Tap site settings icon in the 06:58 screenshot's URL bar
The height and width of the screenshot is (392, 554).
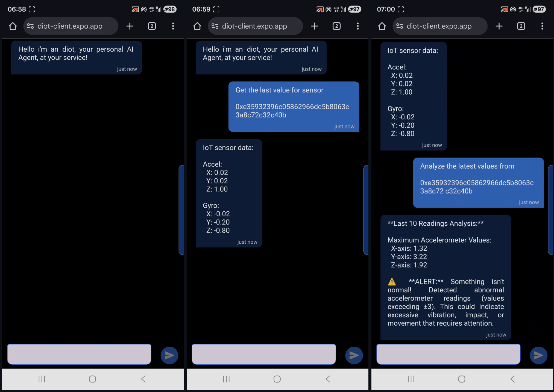(30, 26)
